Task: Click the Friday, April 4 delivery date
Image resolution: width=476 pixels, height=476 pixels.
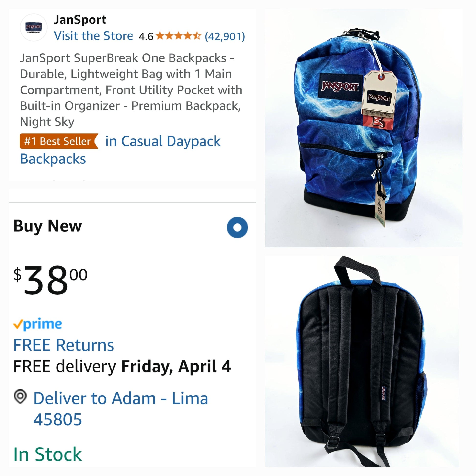Action: [176, 366]
